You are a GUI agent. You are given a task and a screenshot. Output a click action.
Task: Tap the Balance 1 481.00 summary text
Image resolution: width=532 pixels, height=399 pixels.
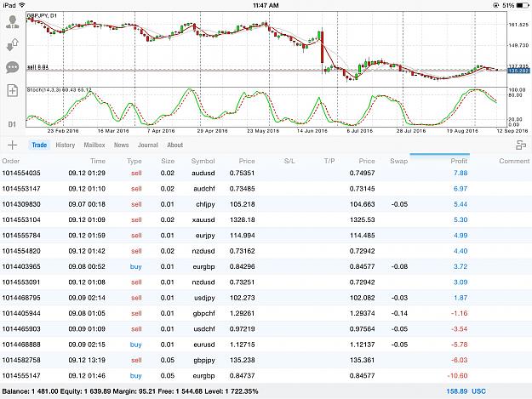pyautogui.click(x=30, y=391)
